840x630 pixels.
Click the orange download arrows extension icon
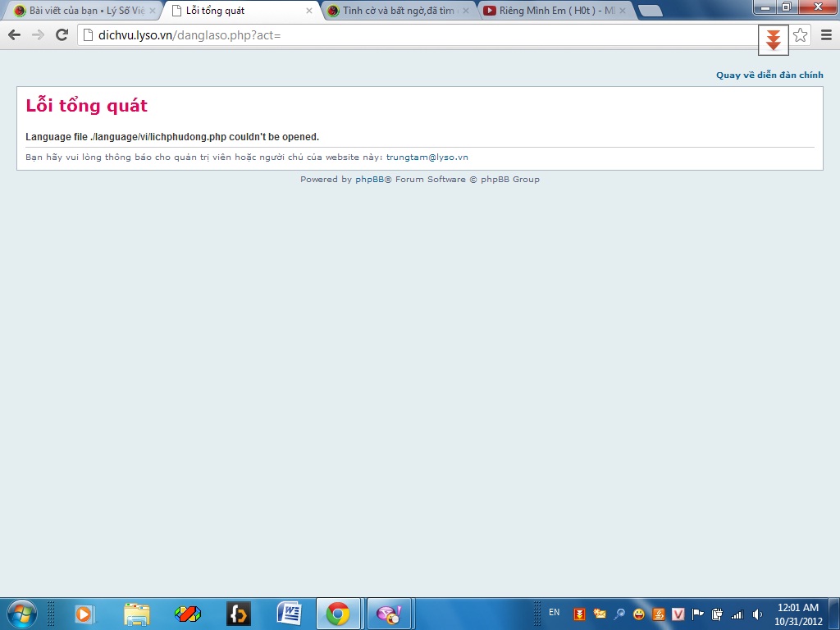click(773, 39)
